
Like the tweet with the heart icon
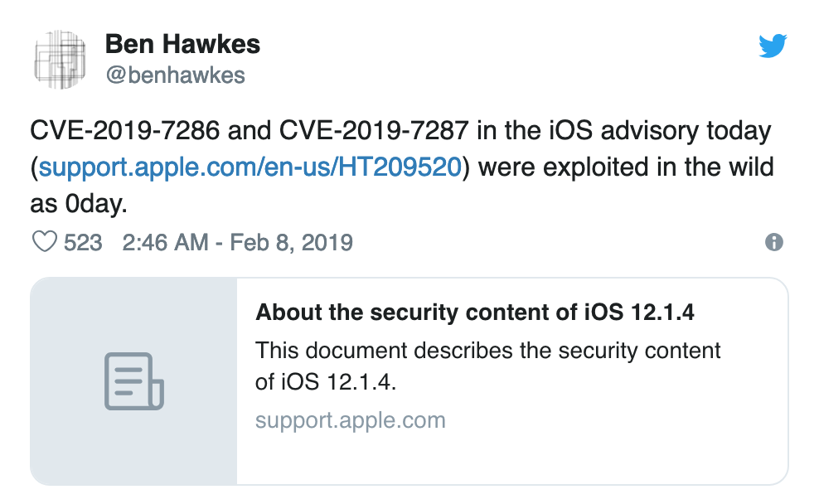[42, 242]
